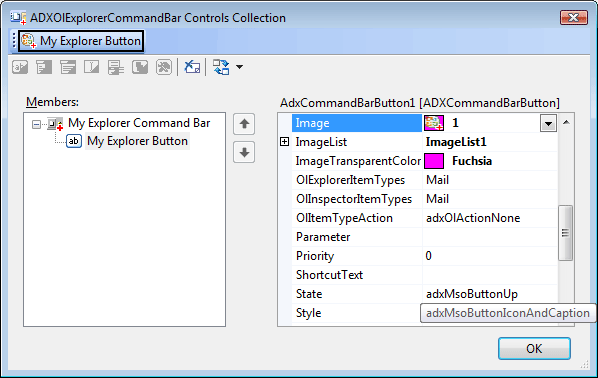Move the selected member up
The image size is (598, 378).
pyautogui.click(x=244, y=124)
